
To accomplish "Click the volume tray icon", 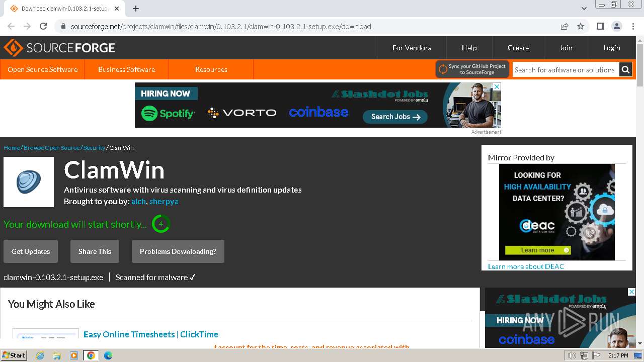I will pyautogui.click(x=572, y=355).
